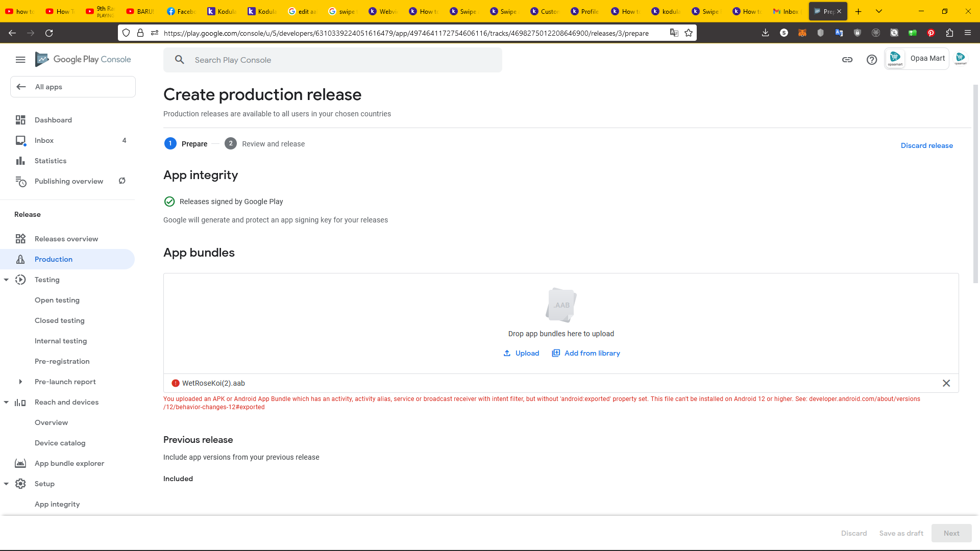The width and height of the screenshot is (980, 551).
Task: Collapse the Setup section arrow
Action: 6,484
